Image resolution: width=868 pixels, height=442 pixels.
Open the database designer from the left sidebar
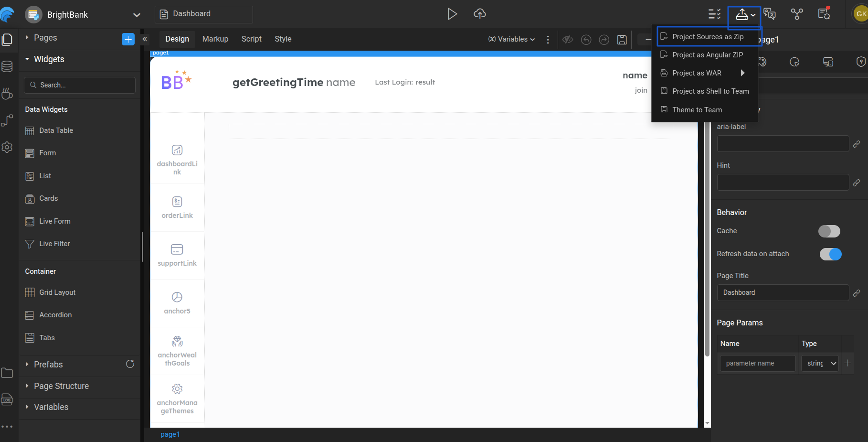pos(8,66)
